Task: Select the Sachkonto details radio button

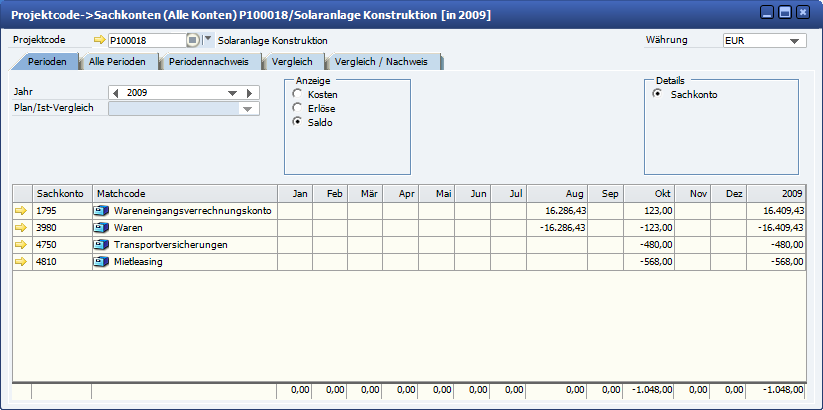Action: [657, 94]
